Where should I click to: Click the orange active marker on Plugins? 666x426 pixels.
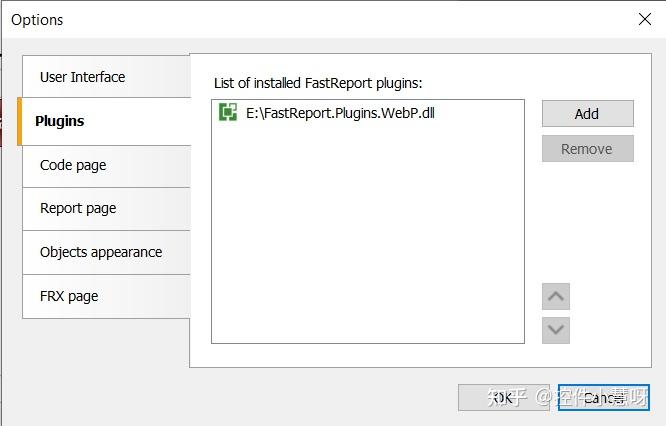[x=20, y=121]
